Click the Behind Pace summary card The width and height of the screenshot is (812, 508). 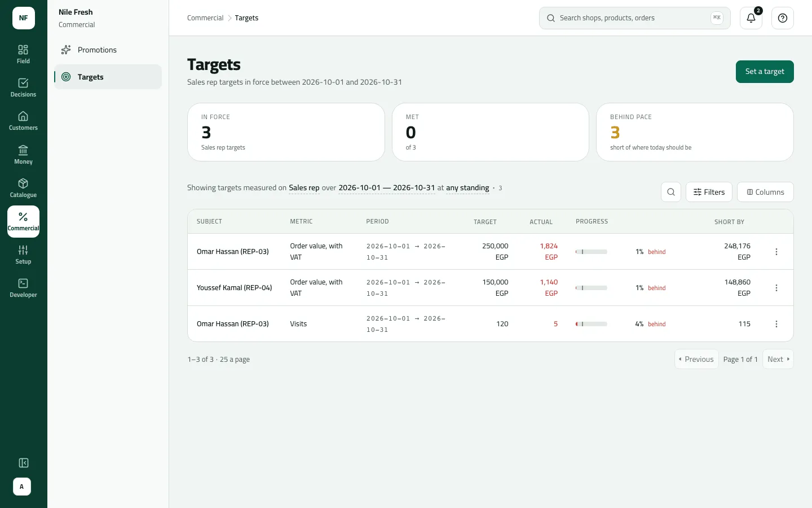pyautogui.click(x=695, y=132)
